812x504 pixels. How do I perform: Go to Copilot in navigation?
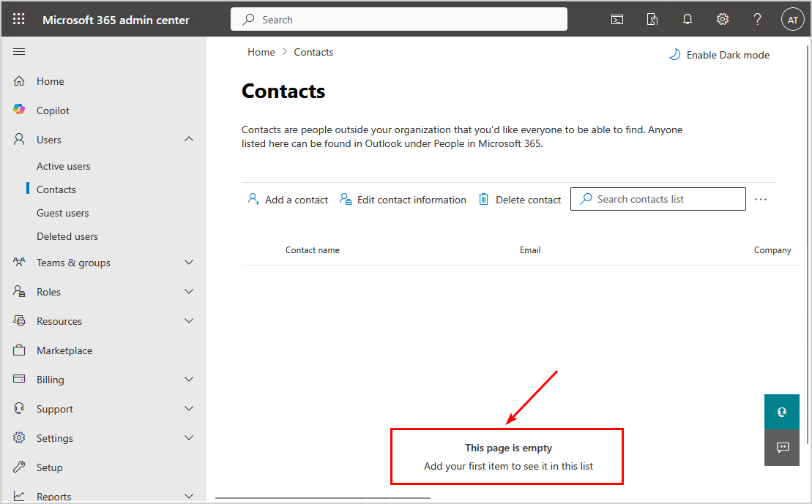(53, 110)
